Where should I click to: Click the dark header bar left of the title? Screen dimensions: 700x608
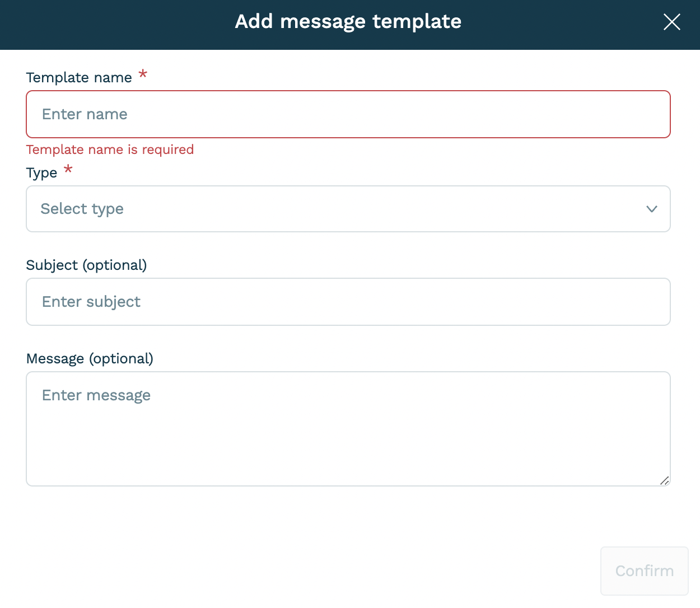pyautogui.click(x=112, y=25)
